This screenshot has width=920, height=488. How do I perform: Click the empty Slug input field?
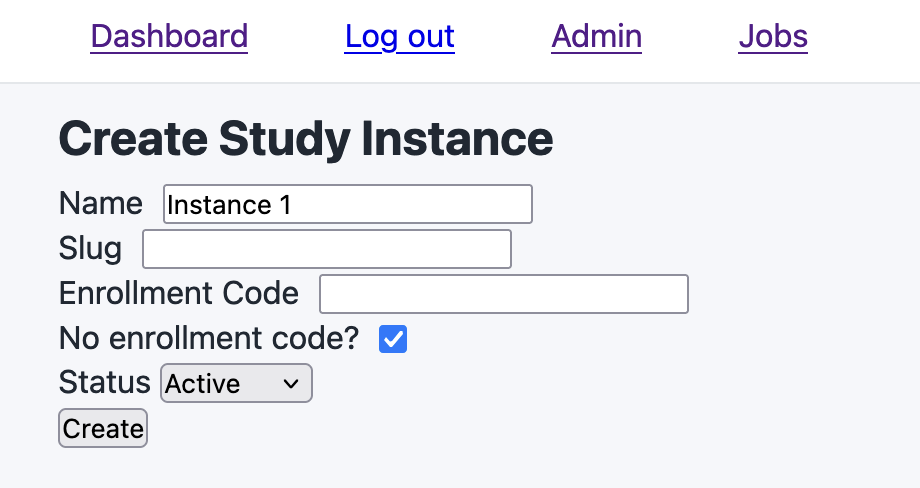[x=327, y=249]
